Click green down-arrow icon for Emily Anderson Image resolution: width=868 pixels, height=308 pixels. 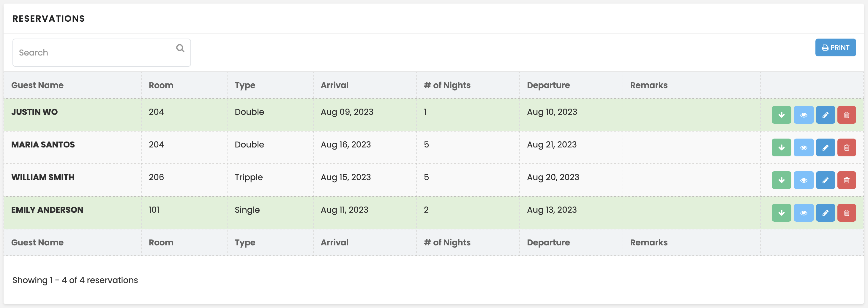click(x=781, y=213)
